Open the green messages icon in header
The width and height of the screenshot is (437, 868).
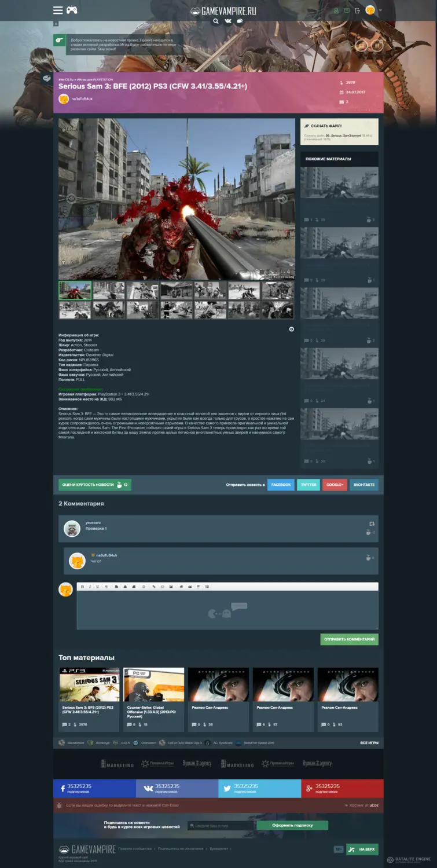[347, 10]
